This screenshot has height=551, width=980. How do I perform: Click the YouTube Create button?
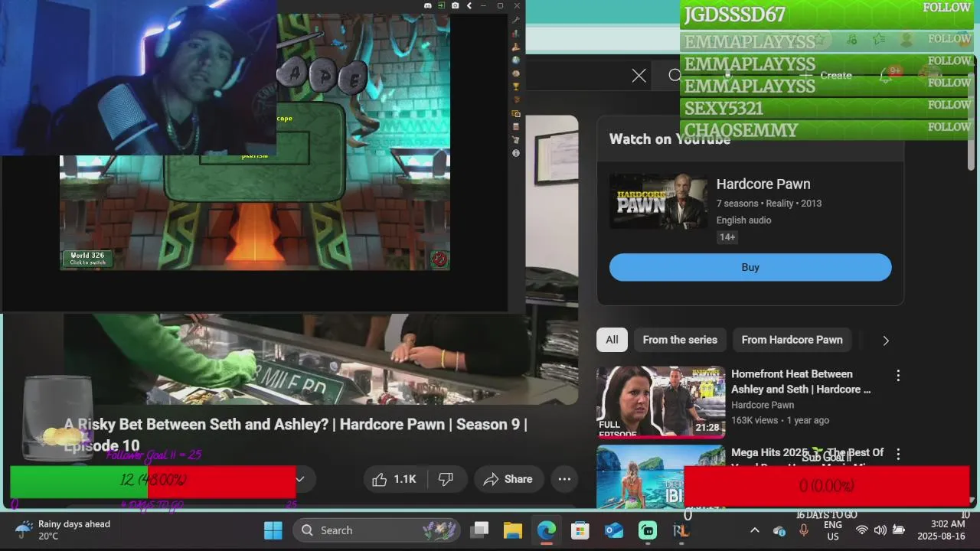click(827, 75)
